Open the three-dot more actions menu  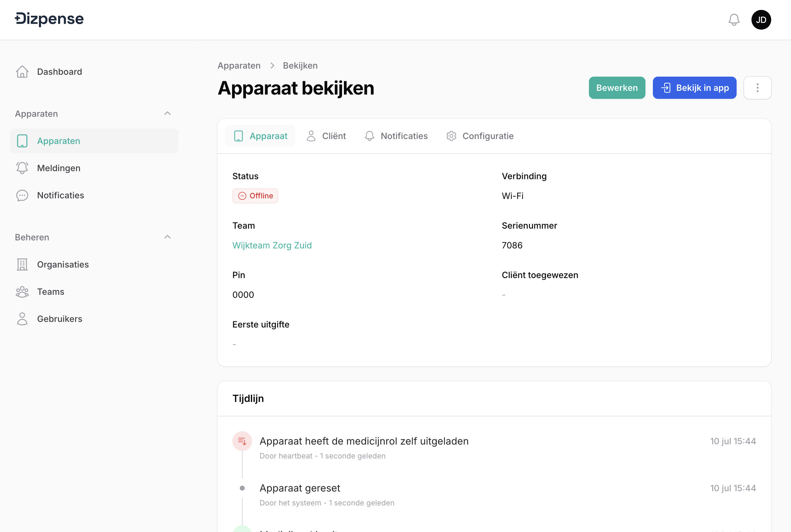click(757, 88)
